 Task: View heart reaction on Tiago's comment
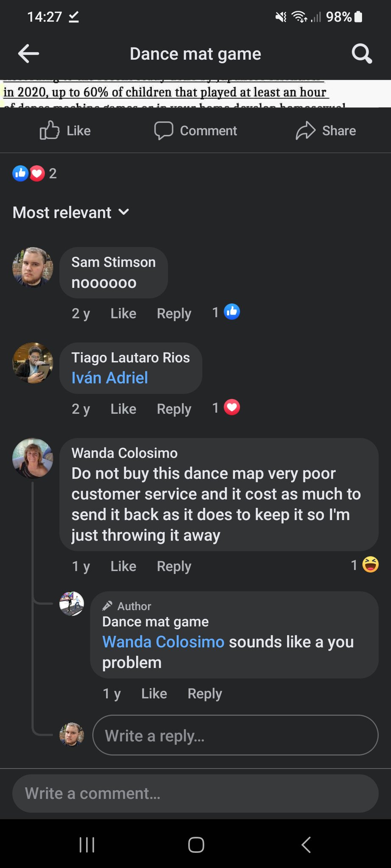[232, 408]
